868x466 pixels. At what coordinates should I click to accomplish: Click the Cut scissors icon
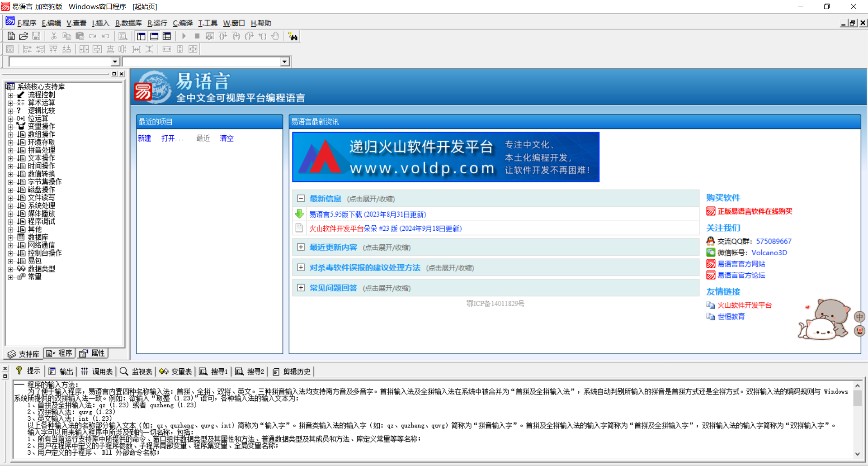(x=54, y=36)
